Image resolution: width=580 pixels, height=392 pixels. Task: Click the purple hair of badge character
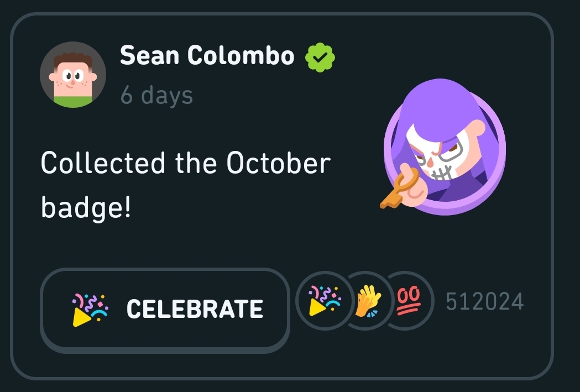pyautogui.click(x=437, y=105)
